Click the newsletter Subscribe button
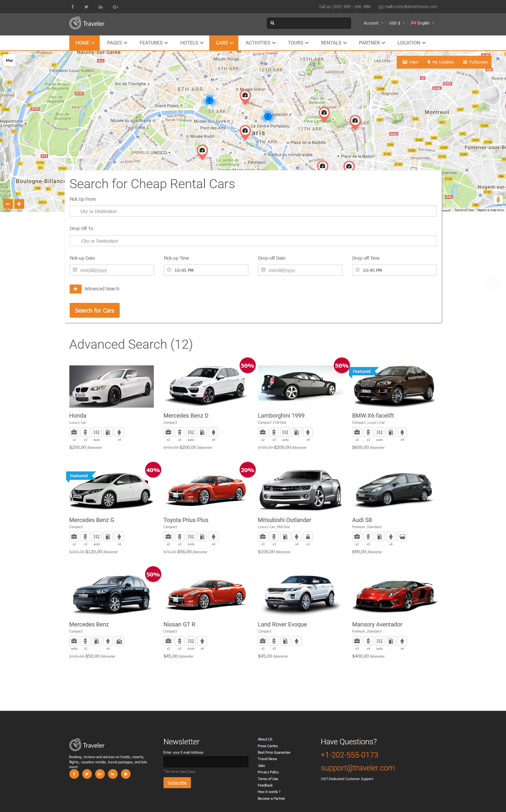The height and width of the screenshot is (812, 506). pyautogui.click(x=177, y=783)
